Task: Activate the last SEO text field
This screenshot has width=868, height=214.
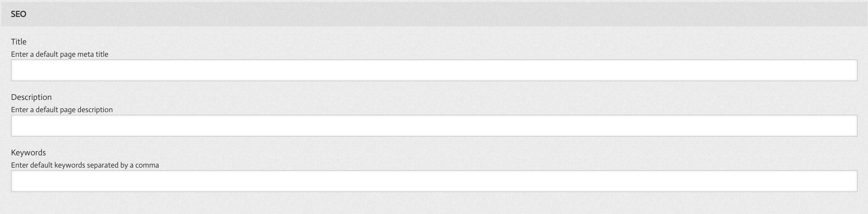Action: pos(434,181)
